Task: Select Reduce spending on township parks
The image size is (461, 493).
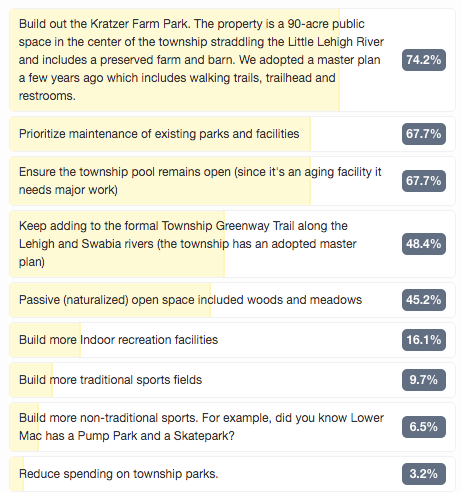Action: point(232,474)
